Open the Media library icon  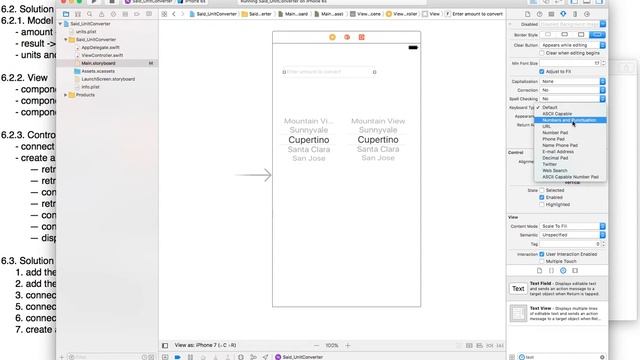tap(575, 271)
